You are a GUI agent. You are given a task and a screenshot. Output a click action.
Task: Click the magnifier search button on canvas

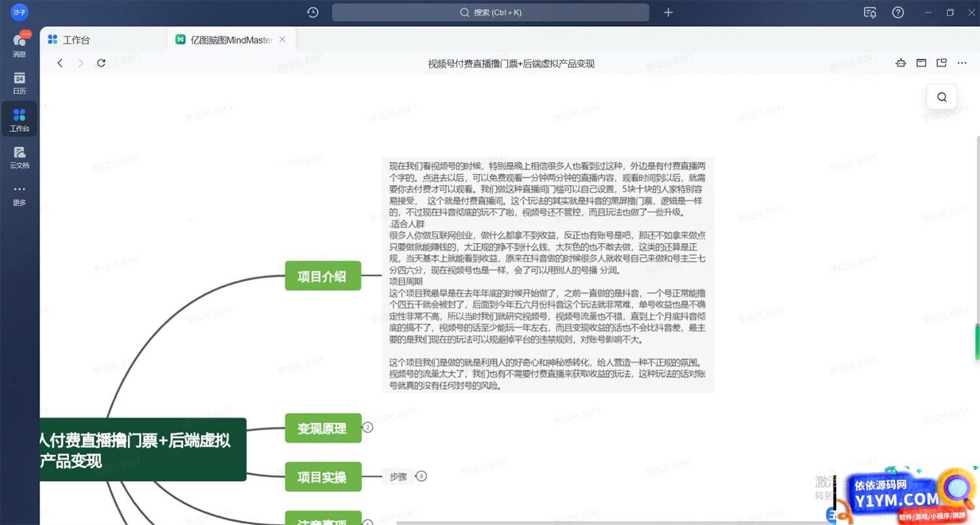941,97
